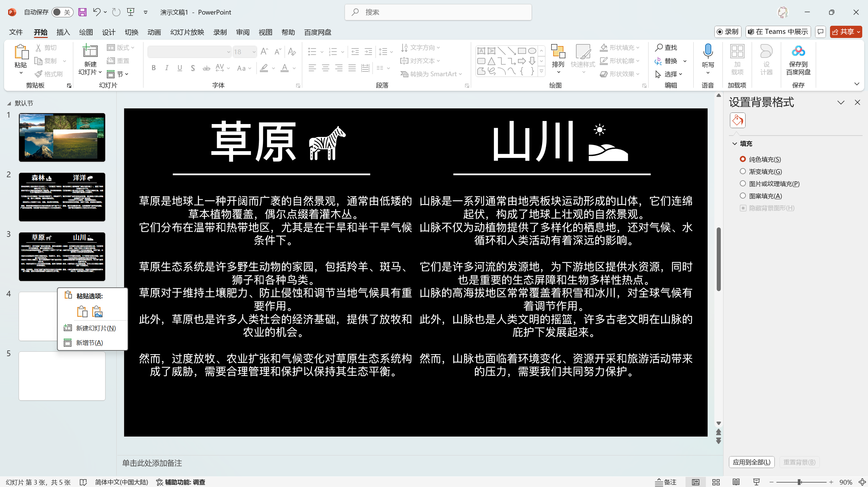Switch to Animations (动画) tab
The height and width of the screenshot is (487, 868).
point(154,32)
